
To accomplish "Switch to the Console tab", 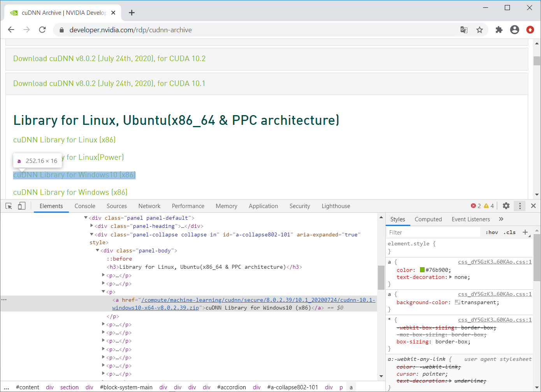I will click(x=85, y=206).
